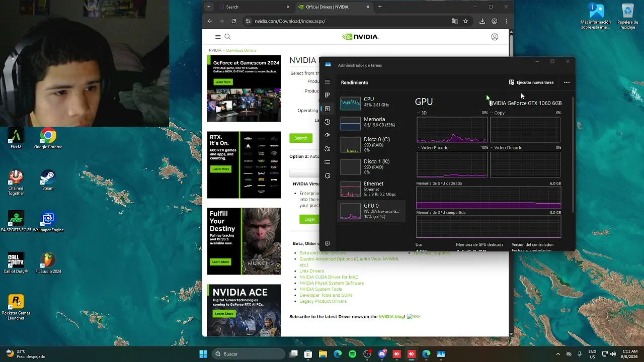This screenshot has height=362, width=644.
Task: Click the Chrome tab search dropdown arrow
Action: tap(209, 7)
